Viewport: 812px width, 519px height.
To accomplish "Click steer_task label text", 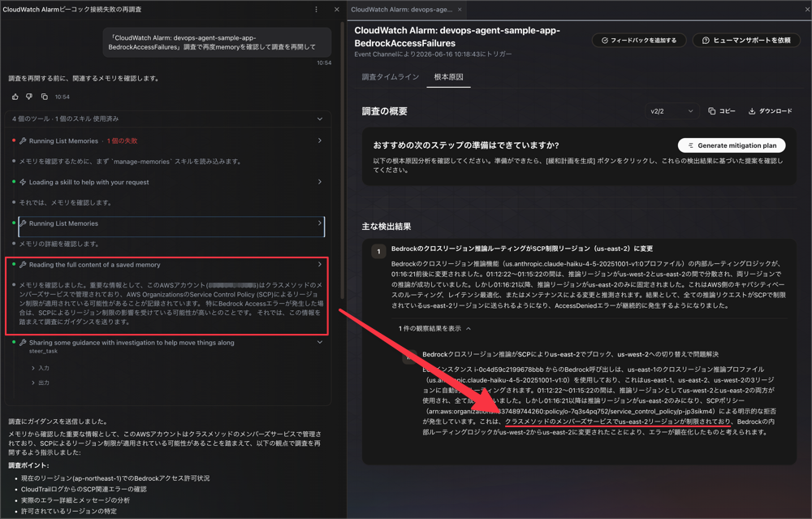I will point(44,351).
